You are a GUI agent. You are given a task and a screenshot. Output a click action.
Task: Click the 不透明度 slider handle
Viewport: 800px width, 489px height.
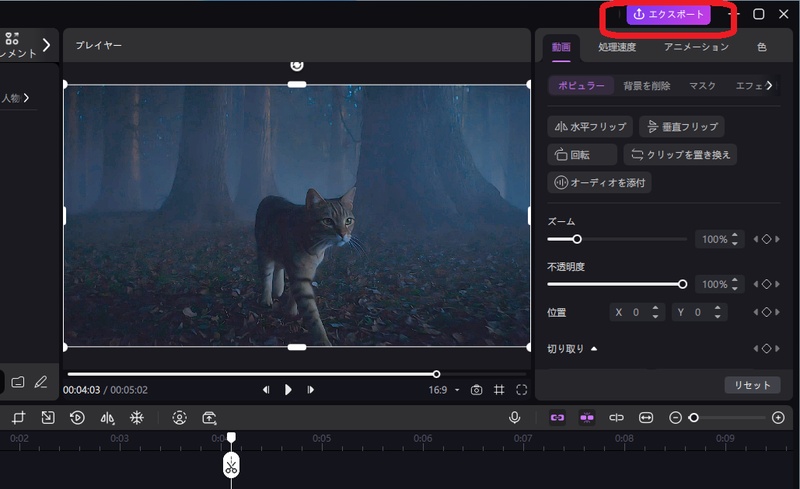pyautogui.click(x=682, y=284)
